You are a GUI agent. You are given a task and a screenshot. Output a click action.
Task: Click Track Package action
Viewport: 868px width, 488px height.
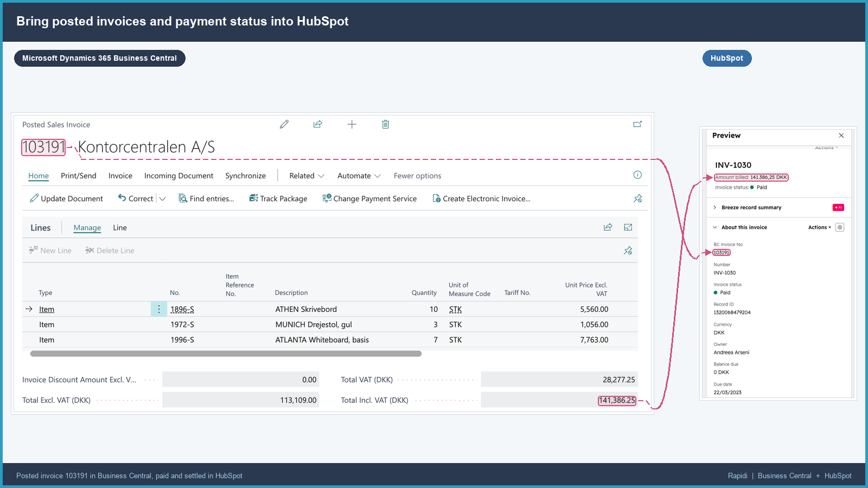click(x=278, y=198)
